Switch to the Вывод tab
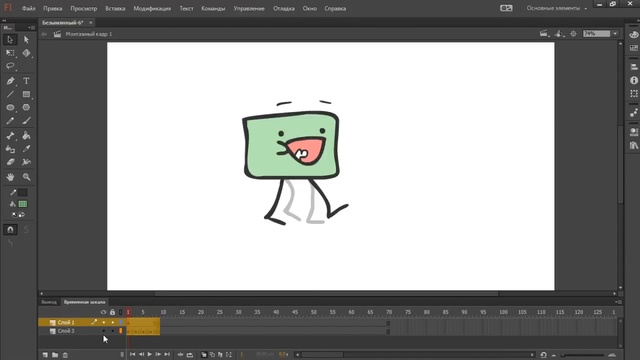Screen dimensions: 640x360 click(49, 302)
